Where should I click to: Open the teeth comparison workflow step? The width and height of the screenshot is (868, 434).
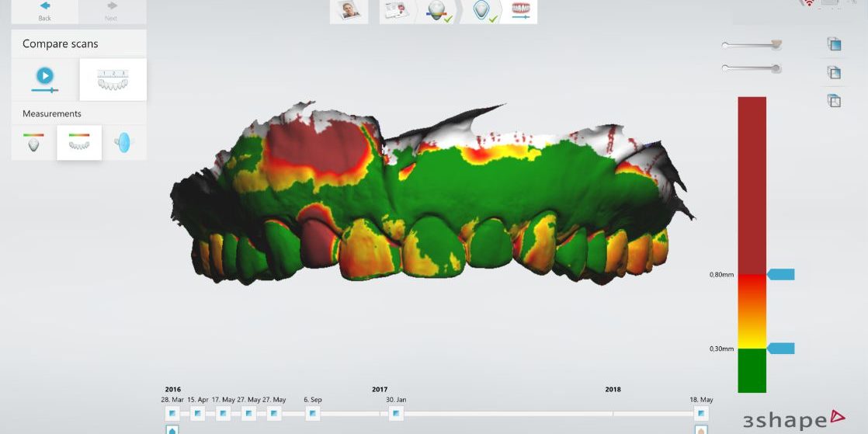[520, 11]
